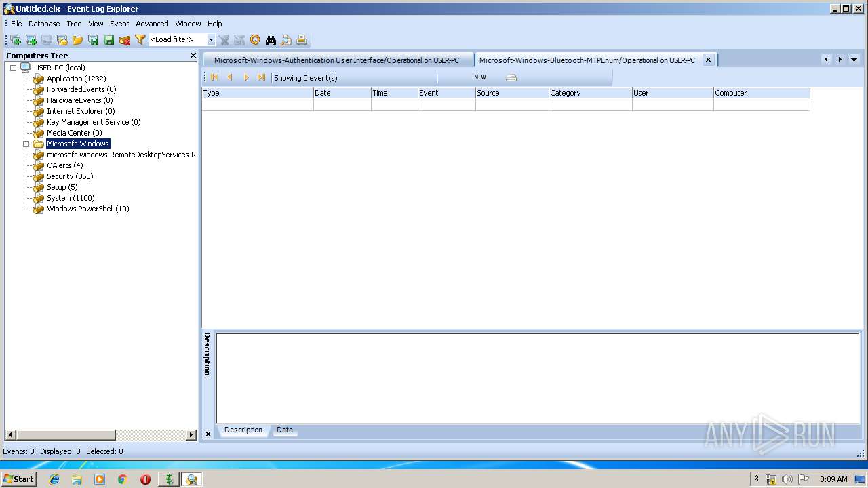
Task: Open the document tabs list dropdown arrow
Action: pyautogui.click(x=854, y=60)
